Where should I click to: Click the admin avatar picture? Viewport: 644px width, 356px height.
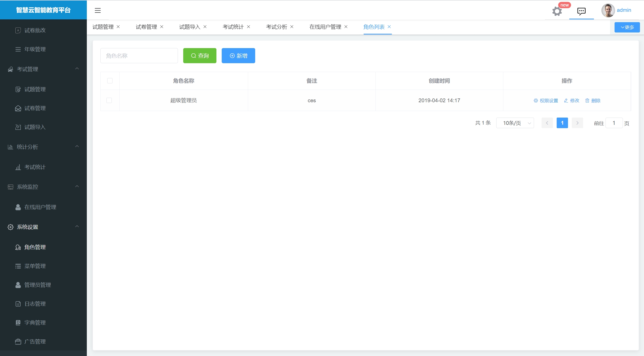608,10
